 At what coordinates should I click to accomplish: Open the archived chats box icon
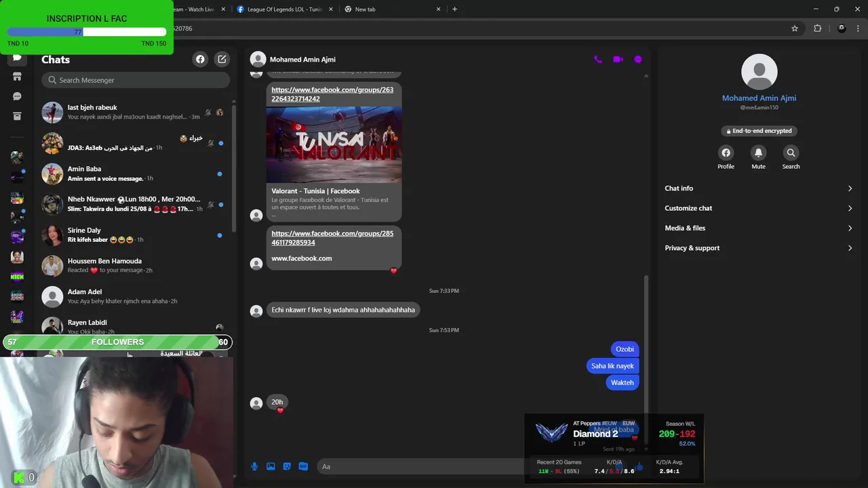click(x=17, y=116)
